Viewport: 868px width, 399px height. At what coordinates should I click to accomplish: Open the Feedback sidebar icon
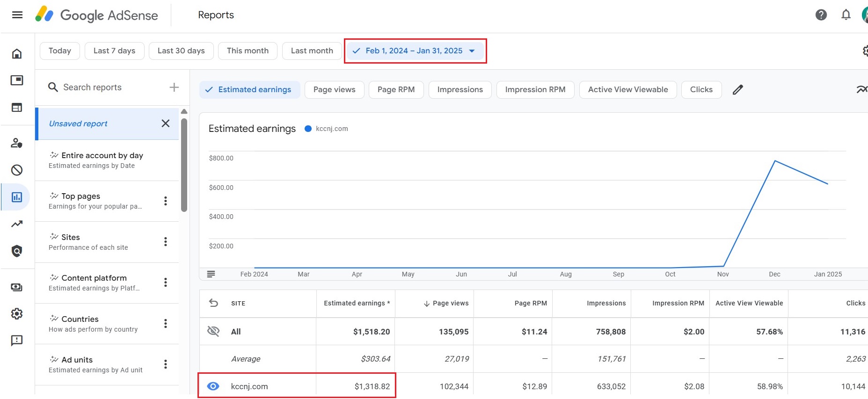click(x=17, y=341)
